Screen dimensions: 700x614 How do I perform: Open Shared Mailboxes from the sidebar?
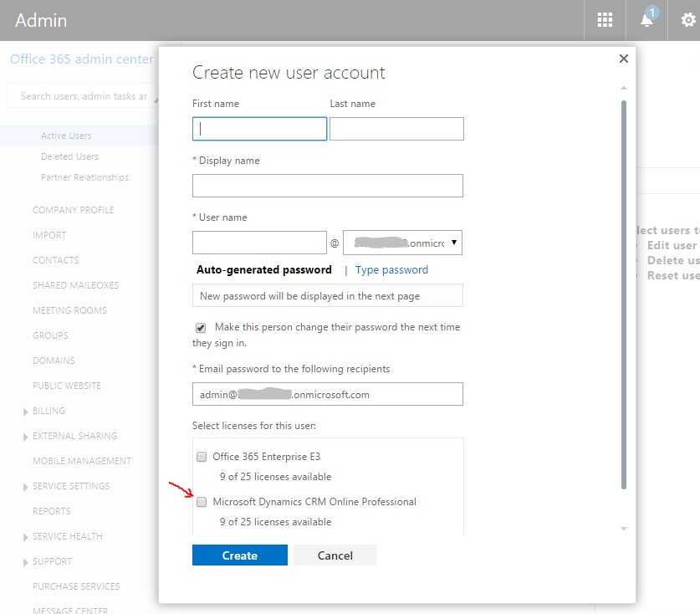tap(75, 285)
